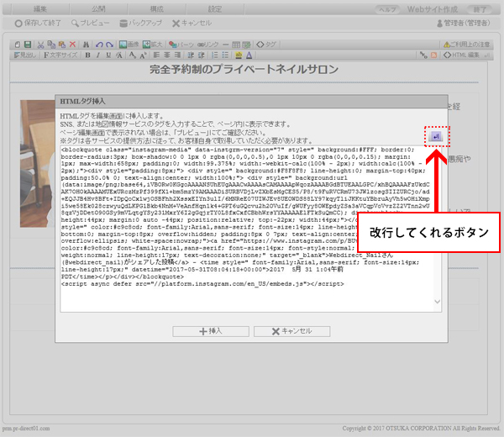Image resolution: width=504 pixels, height=437 pixels.
Task: Open the パーツ parts tool
Action: tap(181, 45)
